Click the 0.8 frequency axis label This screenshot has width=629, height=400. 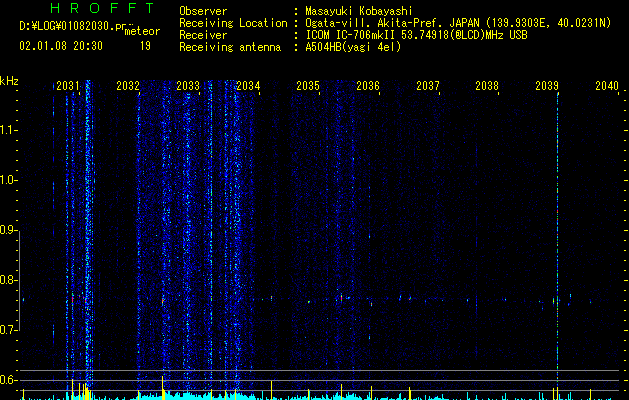(8, 280)
